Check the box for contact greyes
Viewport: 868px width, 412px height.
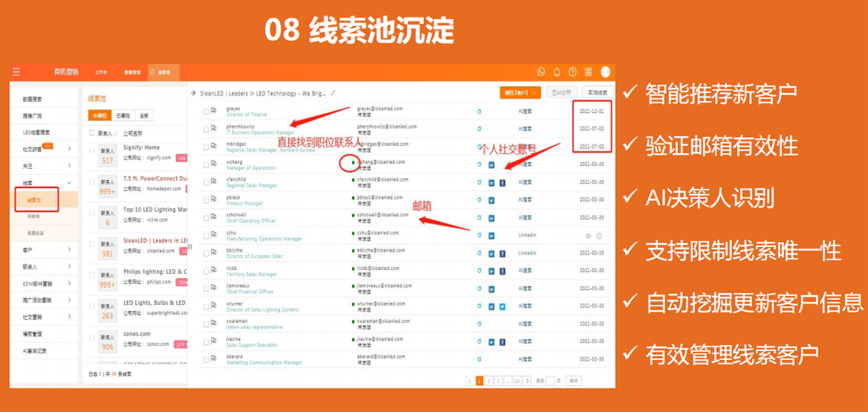(206, 111)
